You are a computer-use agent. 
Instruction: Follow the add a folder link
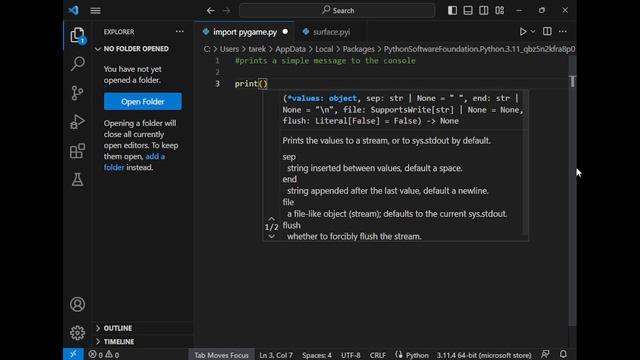(x=134, y=162)
